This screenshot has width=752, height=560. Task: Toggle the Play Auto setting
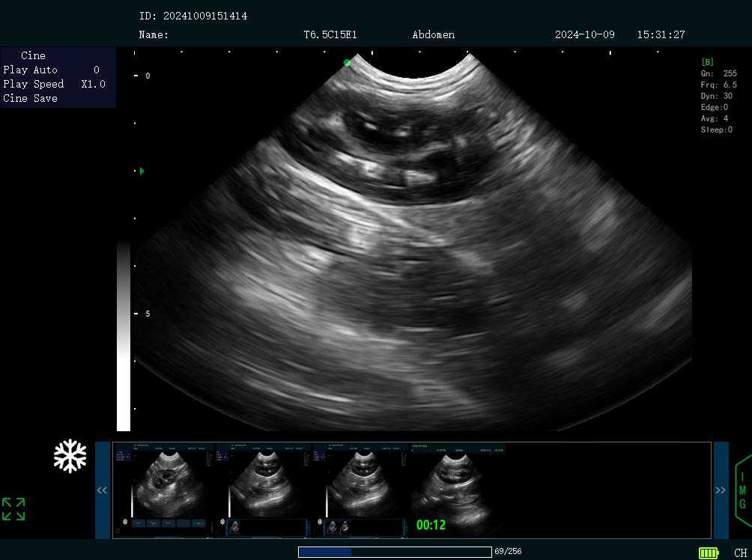pyautogui.click(x=52, y=70)
